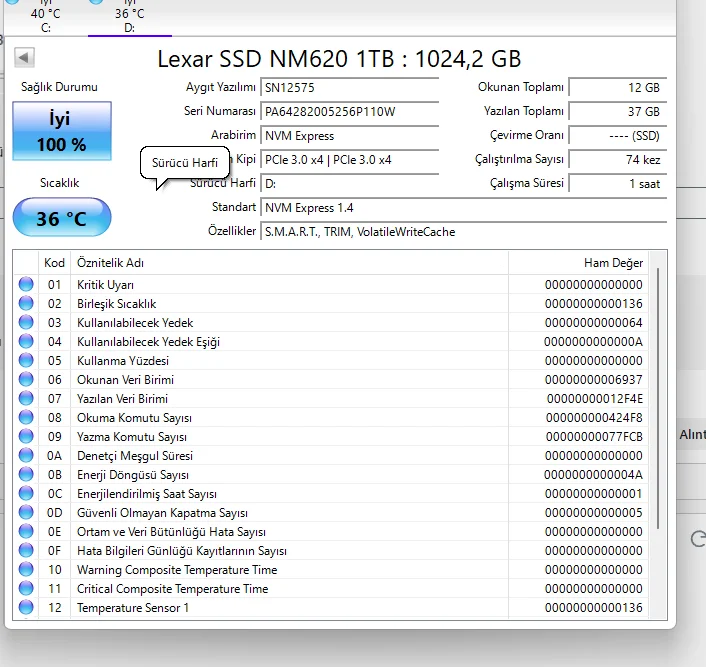706x667 pixels.
Task: Click the Öznitelik Adı column header
Action: (290, 263)
